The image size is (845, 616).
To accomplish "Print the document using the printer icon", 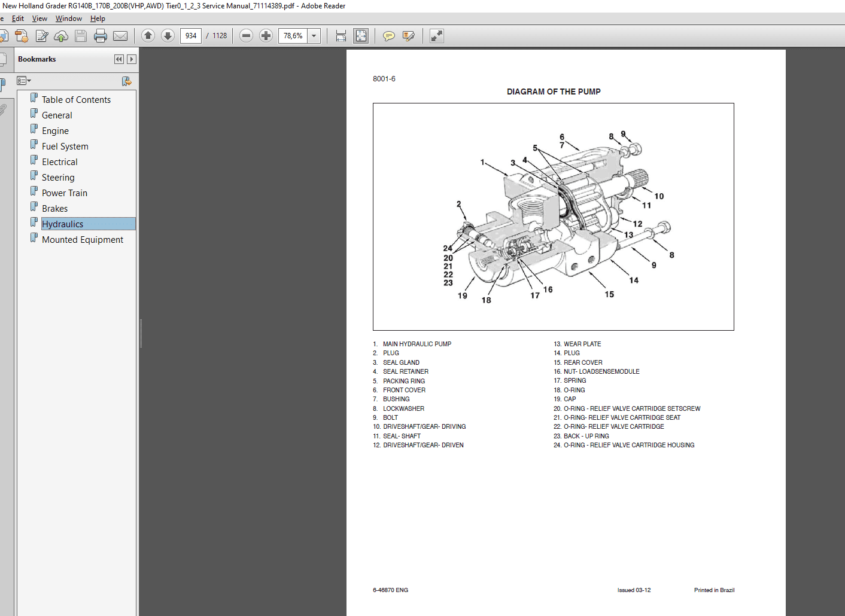I will point(101,36).
